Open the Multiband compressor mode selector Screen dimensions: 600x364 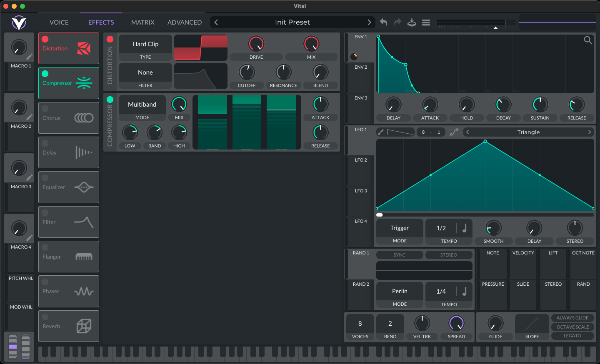[142, 105]
